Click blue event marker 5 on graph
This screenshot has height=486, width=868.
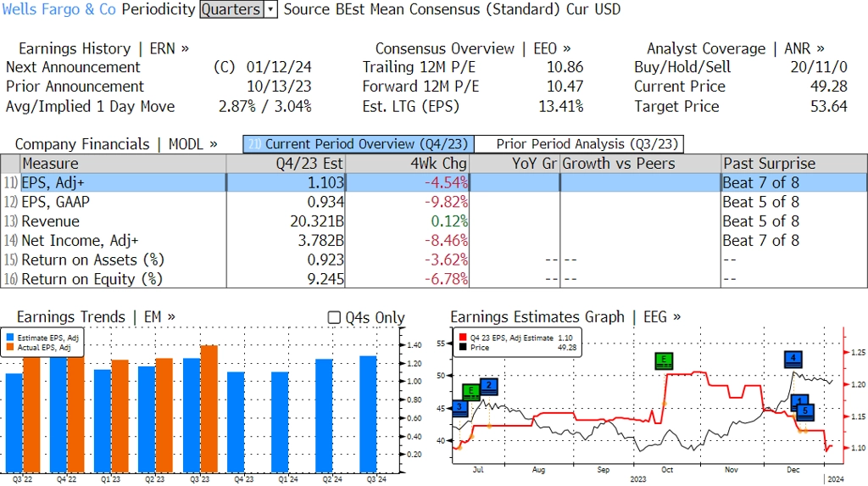[x=805, y=411]
